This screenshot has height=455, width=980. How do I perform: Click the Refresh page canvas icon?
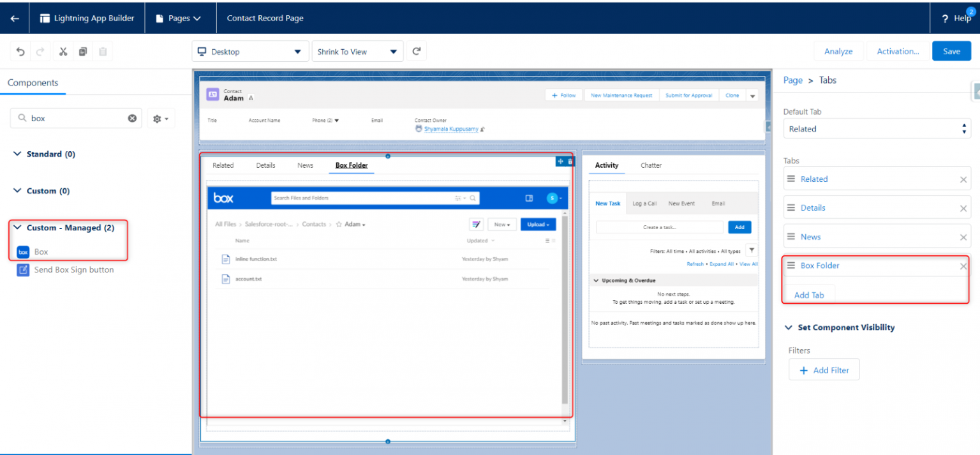(x=417, y=51)
